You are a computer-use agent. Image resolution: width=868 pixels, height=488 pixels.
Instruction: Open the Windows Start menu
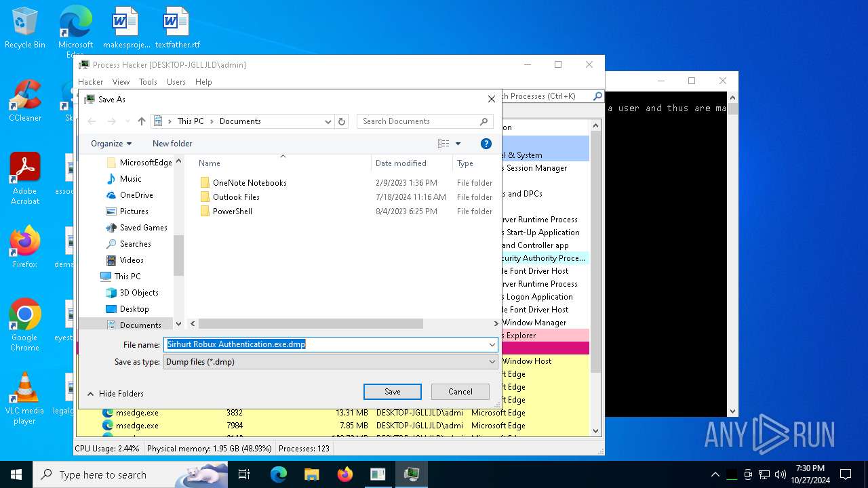16,474
